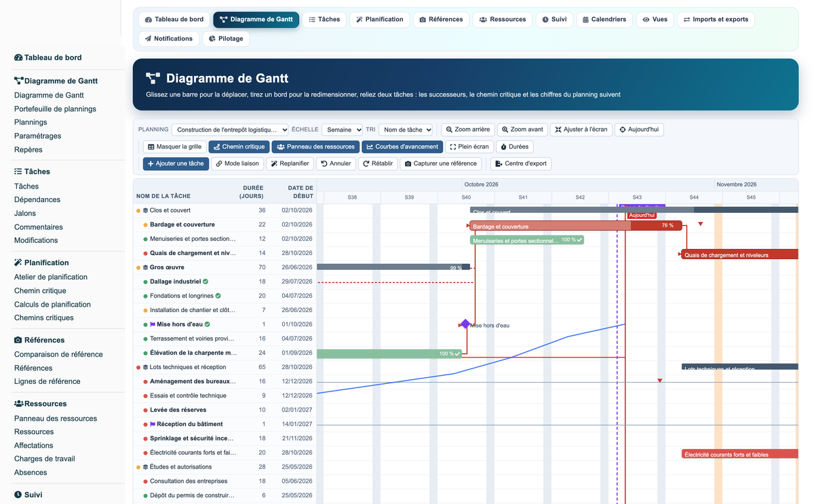Click the Fondations et longrines check icon
The width and height of the screenshot is (814, 504).
[218, 296]
